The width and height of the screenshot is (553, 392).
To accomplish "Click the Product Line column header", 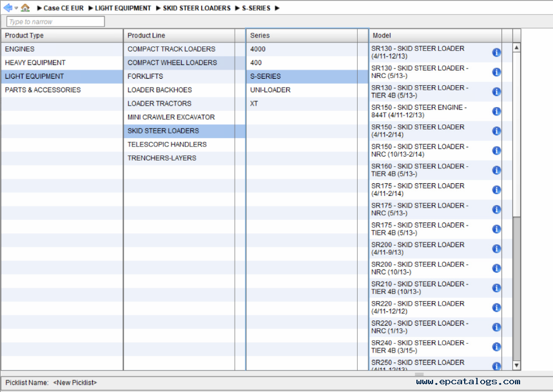I will click(179, 35).
